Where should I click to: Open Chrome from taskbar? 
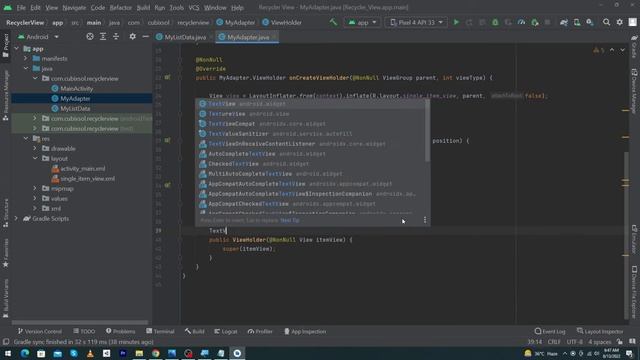(x=156, y=353)
